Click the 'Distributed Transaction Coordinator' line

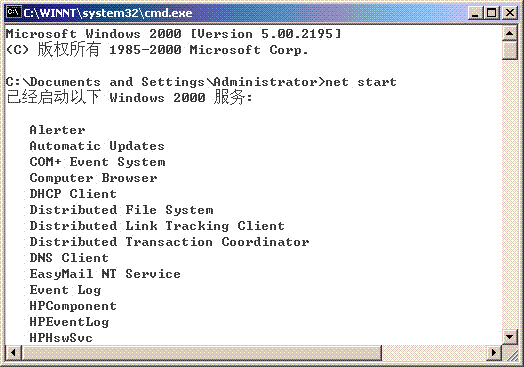(169, 242)
